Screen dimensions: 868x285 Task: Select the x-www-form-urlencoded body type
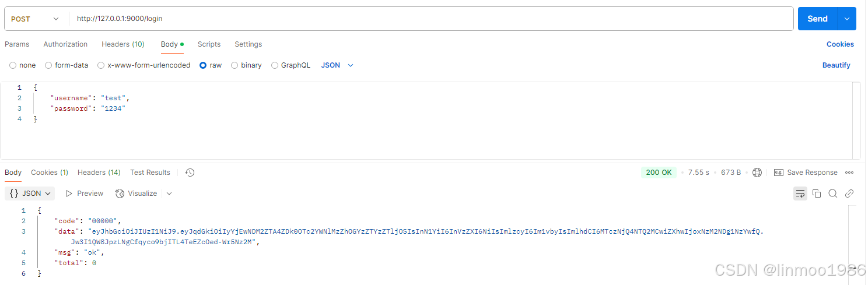tap(144, 65)
